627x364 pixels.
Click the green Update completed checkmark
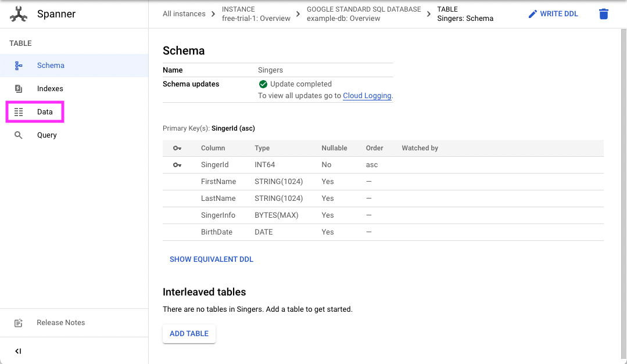click(263, 84)
